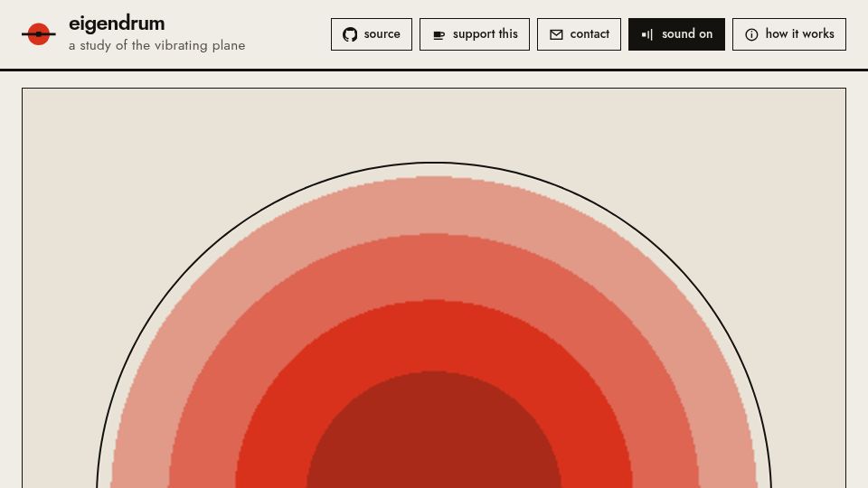Click the subtitle 'a study of the vibrating plane'
This screenshot has width=868, height=488.
157,45
